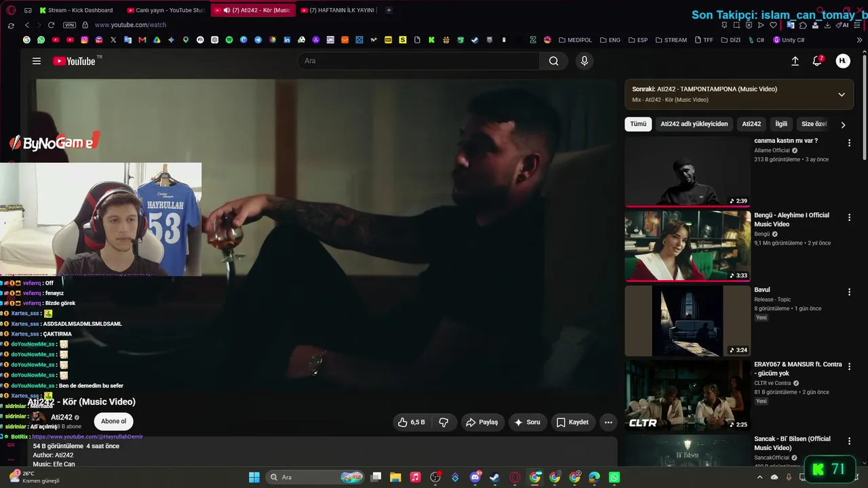Image resolution: width=868 pixels, height=488 pixels.
Task: Select the Tümü filter chip
Action: pos(638,124)
